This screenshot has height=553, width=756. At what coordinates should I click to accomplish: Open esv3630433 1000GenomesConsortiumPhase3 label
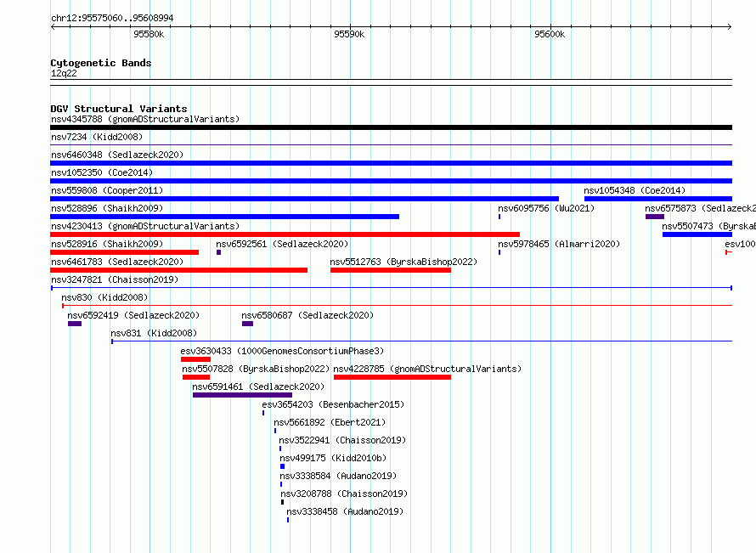(282, 351)
